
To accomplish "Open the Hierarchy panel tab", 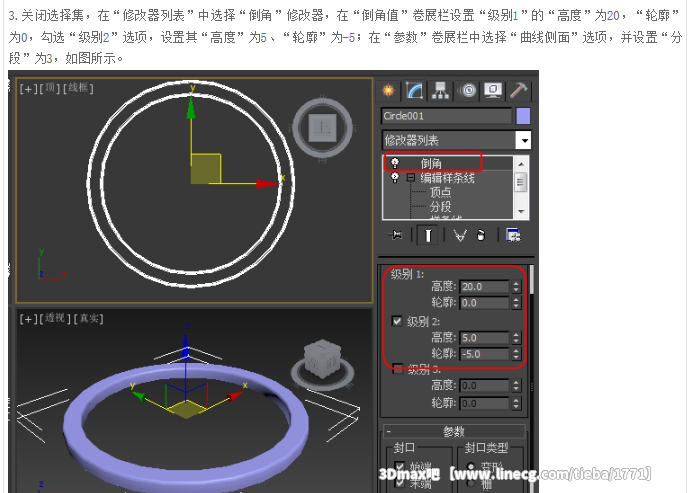I will click(x=440, y=90).
